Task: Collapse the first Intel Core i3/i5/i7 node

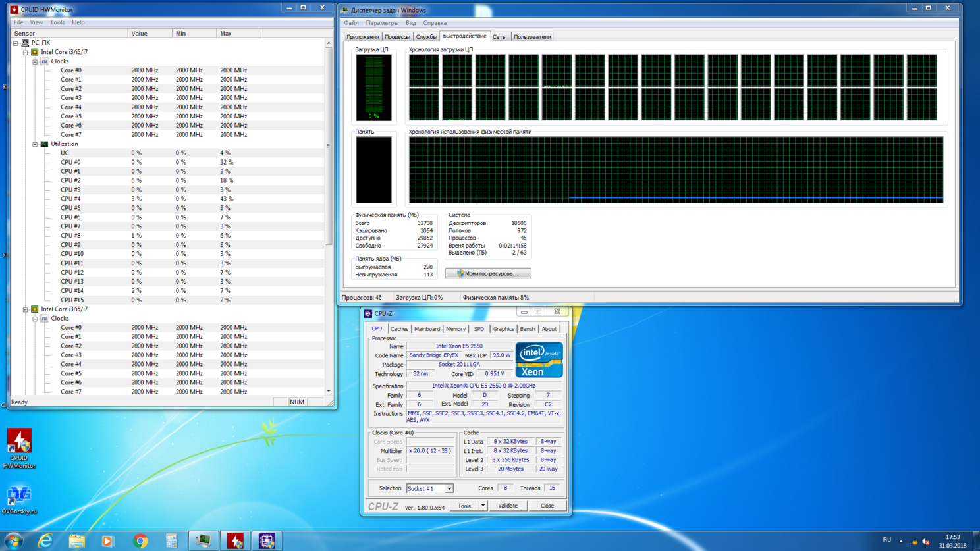Action: pos(26,53)
